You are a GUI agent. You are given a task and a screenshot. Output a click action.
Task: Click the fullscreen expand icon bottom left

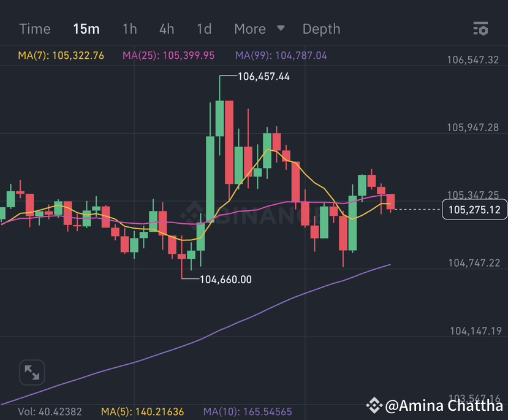click(x=31, y=372)
